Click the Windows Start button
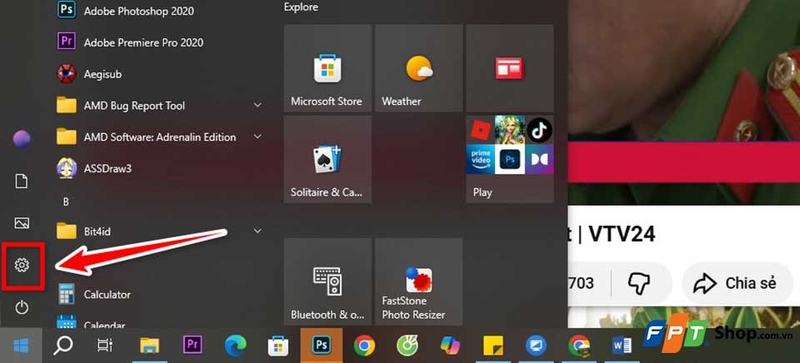This screenshot has width=800, height=363. pyautogui.click(x=21, y=346)
